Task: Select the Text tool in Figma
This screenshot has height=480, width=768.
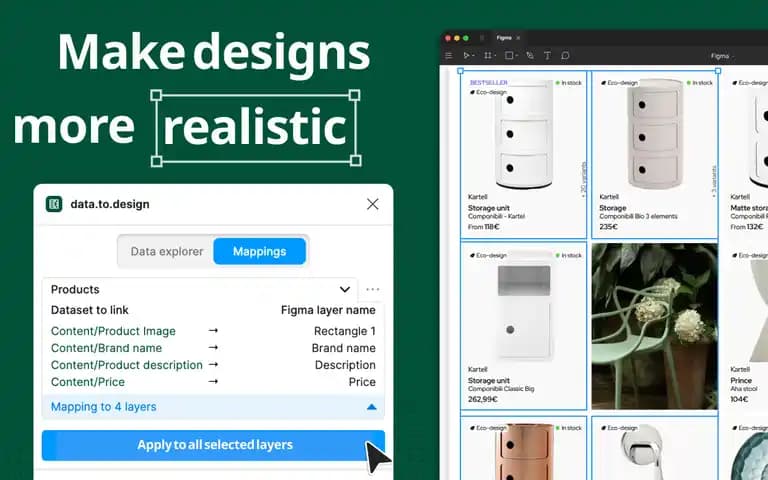Action: (x=547, y=56)
